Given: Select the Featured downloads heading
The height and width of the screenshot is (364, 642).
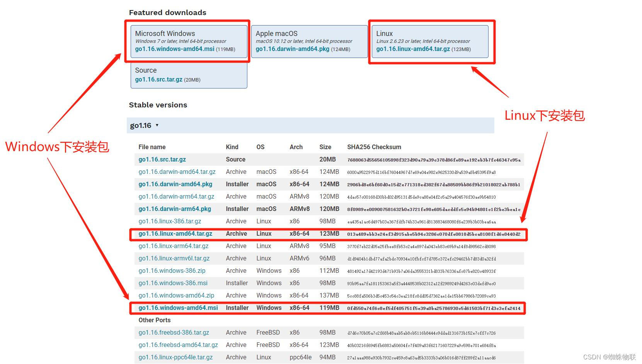Looking at the screenshot, I should click(x=167, y=12).
